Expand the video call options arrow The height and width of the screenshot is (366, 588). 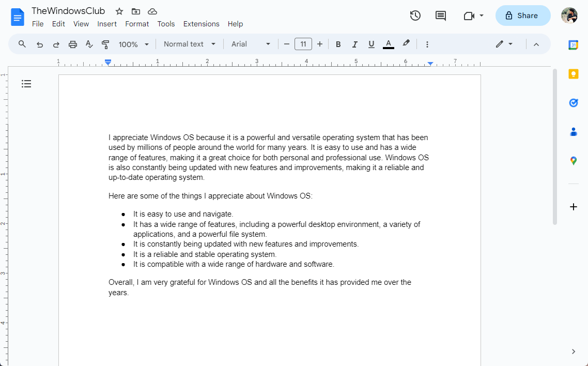pos(482,16)
